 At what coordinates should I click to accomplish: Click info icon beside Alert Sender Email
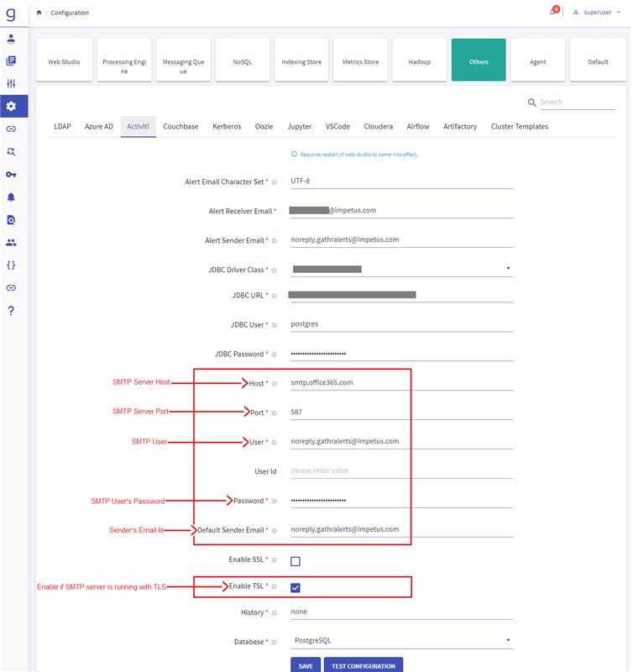(x=274, y=241)
